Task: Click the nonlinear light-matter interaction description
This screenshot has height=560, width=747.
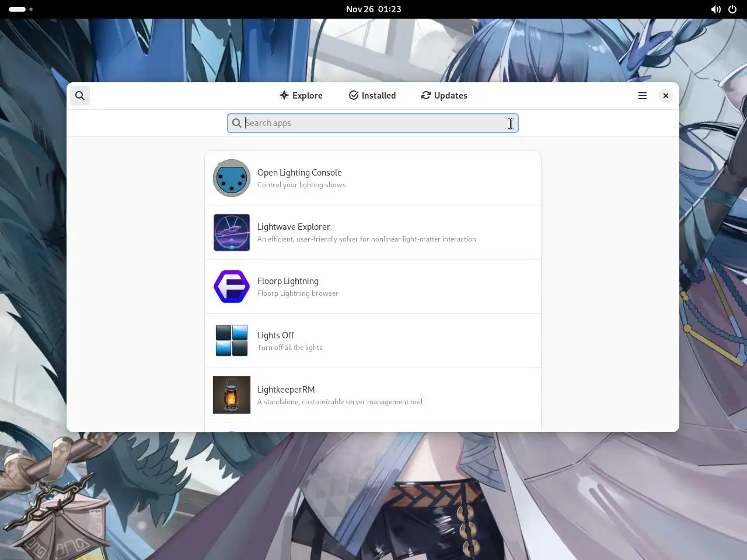Action: [366, 239]
